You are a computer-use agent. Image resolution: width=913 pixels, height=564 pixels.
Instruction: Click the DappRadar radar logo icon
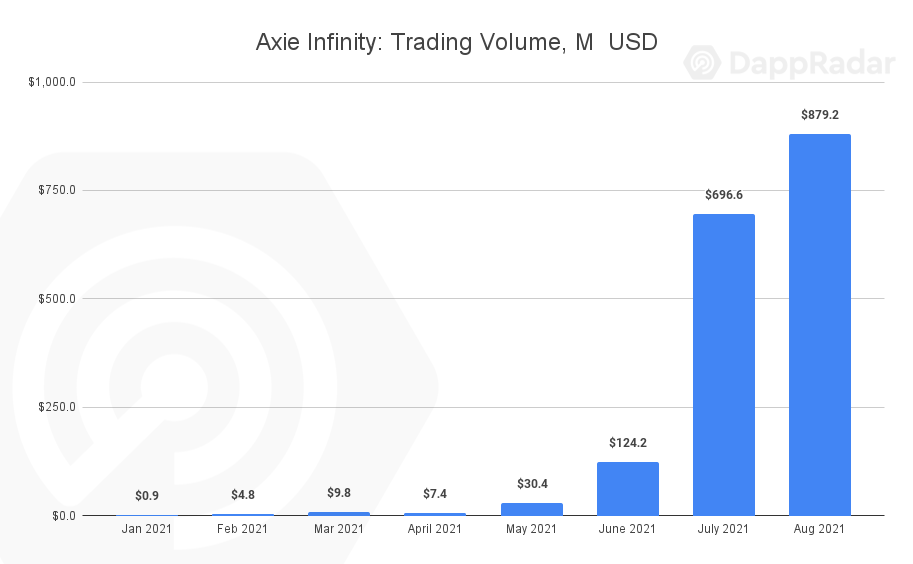(x=703, y=63)
